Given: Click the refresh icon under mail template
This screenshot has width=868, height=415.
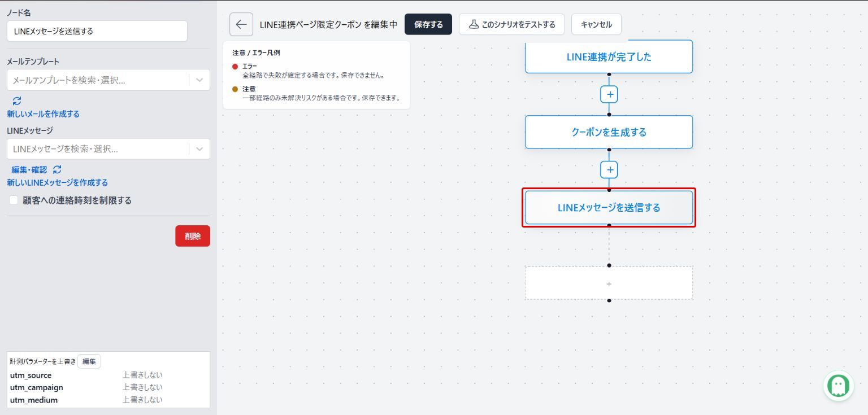Looking at the screenshot, I should tap(17, 101).
